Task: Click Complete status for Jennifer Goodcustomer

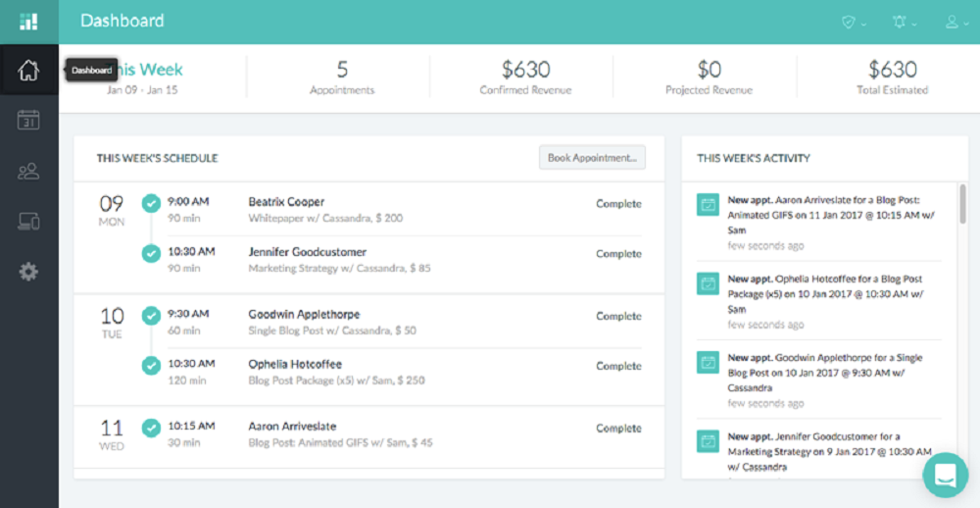Action: click(x=618, y=254)
